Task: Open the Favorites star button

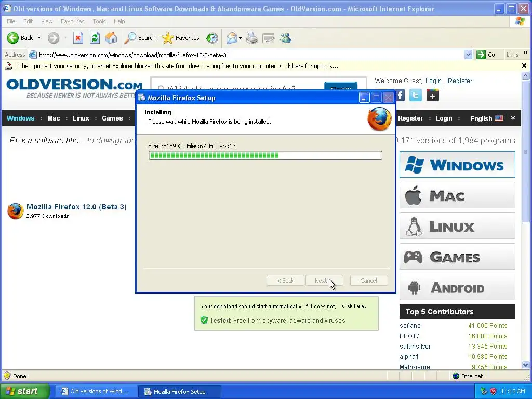Action: tap(180, 38)
